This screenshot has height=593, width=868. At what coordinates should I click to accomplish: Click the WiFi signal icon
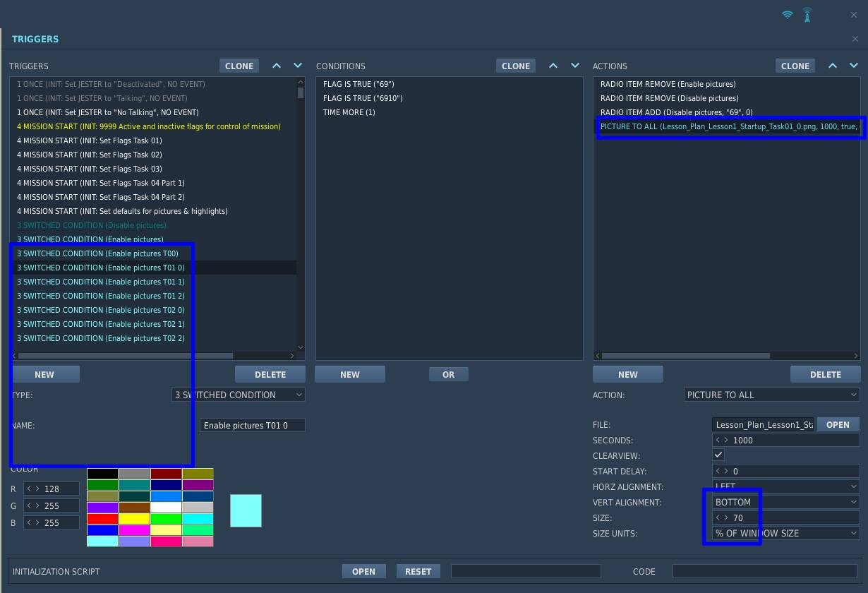(x=788, y=14)
